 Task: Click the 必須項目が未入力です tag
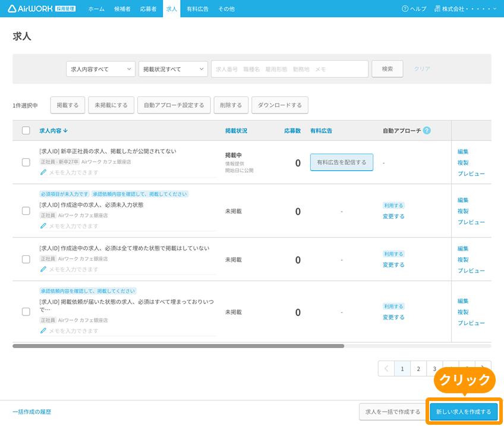click(64, 194)
